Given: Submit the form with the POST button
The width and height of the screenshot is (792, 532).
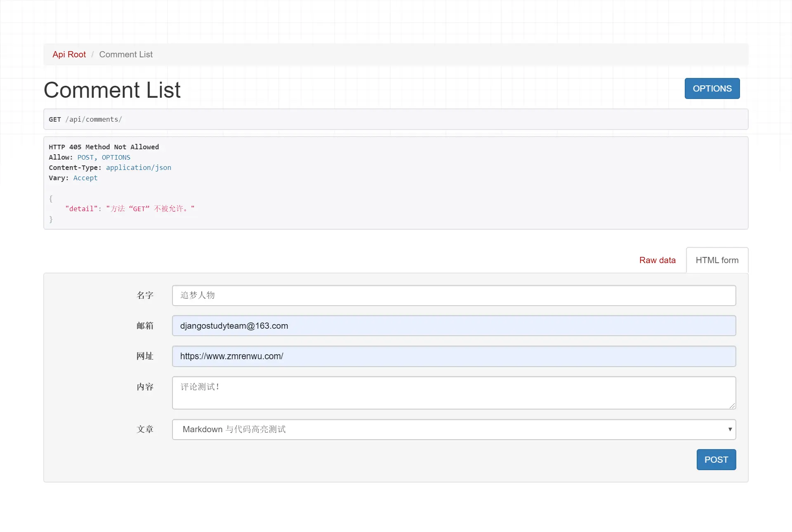Looking at the screenshot, I should [x=716, y=459].
